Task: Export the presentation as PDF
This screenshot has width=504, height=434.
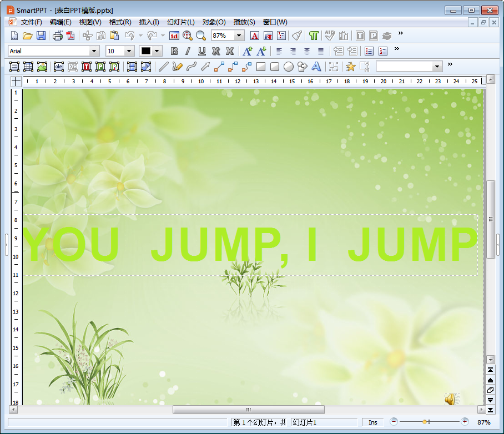Action: (x=70, y=36)
